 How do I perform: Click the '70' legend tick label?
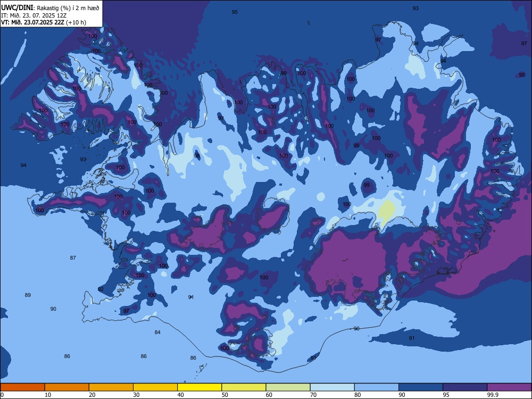pyautogui.click(x=313, y=395)
